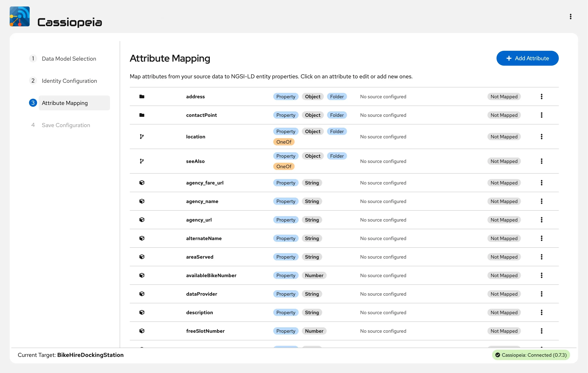The width and height of the screenshot is (588, 373).
Task: Select the Save Configuration step
Action: pos(66,125)
